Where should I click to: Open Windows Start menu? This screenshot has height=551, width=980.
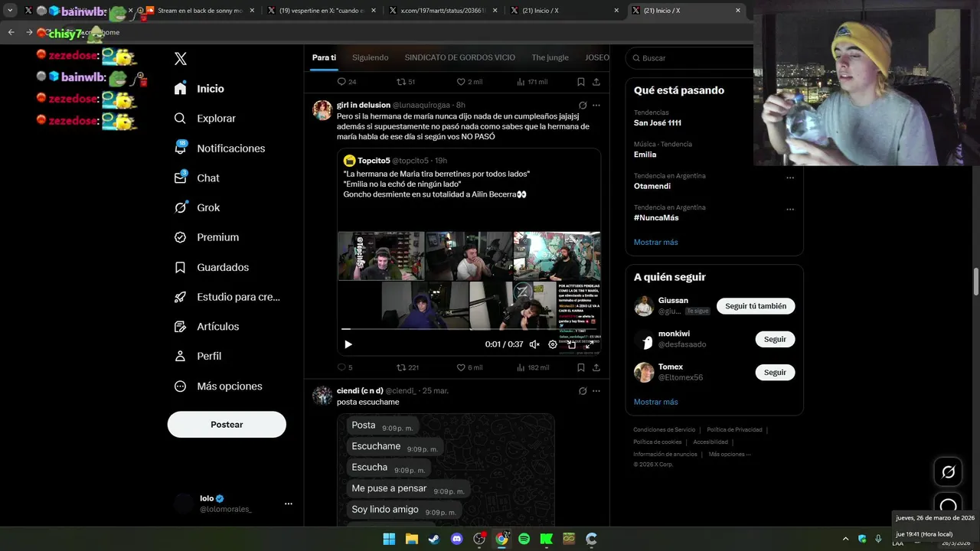click(x=389, y=539)
